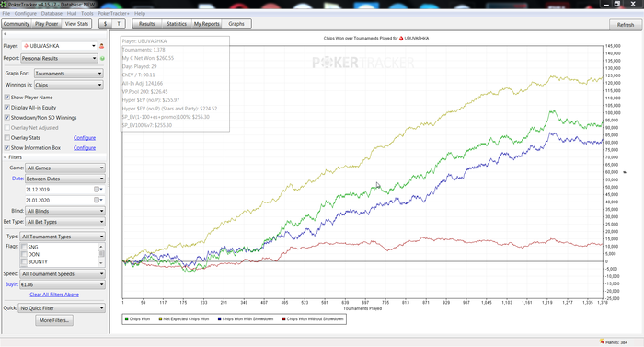Toggle the Show Information Box checkbox
The width and height of the screenshot is (644, 347).
(x=7, y=147)
